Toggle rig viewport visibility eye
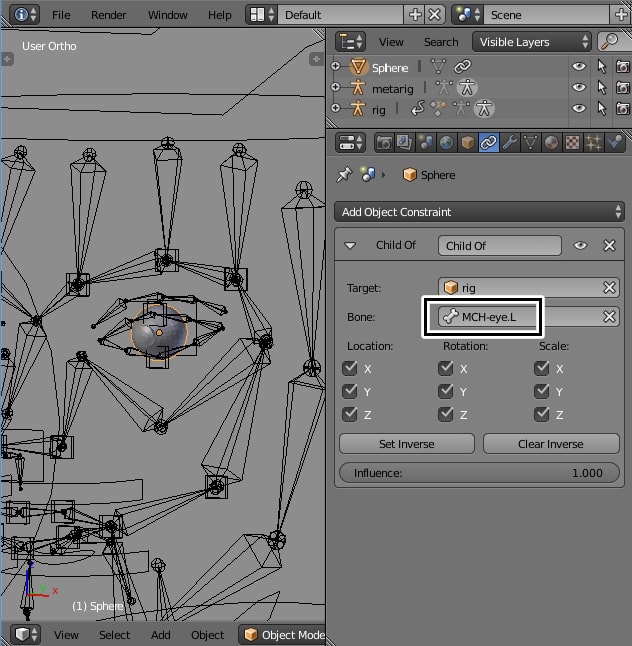Screen dimensions: 632x646 pos(579,108)
